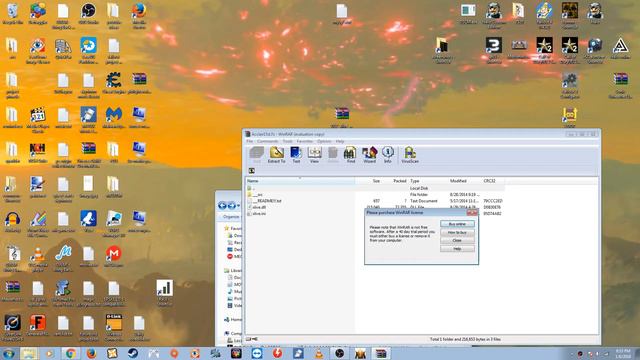Viewport: 640px width, 360px height.
Task: Open OBS icon on the taskbar
Action: (340, 353)
